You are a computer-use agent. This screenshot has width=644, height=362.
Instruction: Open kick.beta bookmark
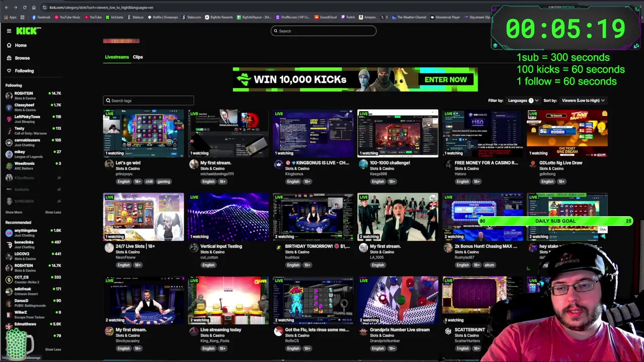point(114,17)
